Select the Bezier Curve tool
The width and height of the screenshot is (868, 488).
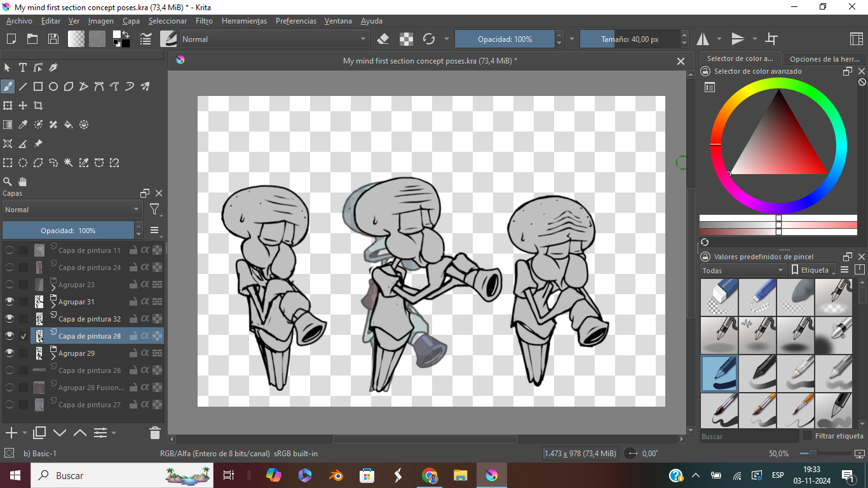coord(99,86)
